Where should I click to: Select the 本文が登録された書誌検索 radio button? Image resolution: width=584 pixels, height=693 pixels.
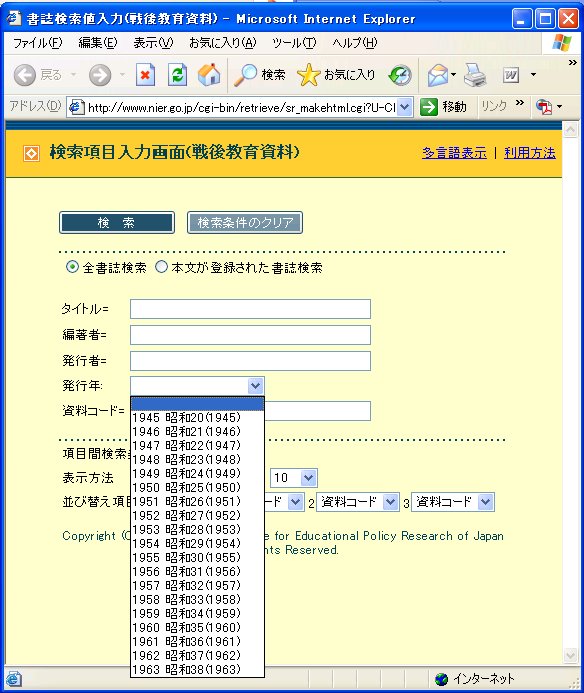pos(161,267)
